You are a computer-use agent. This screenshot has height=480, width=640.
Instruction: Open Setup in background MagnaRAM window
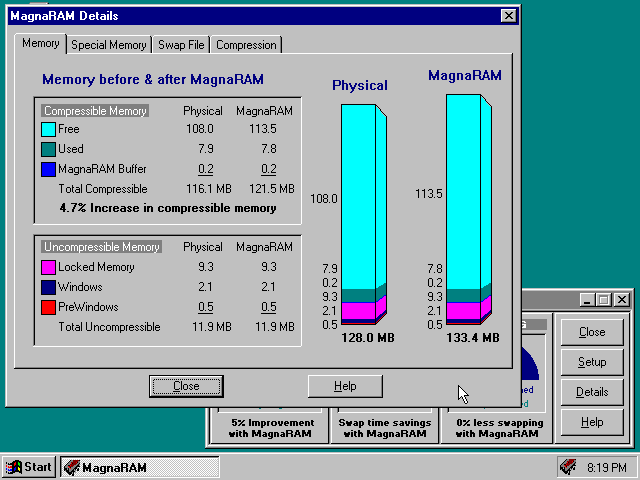coord(592,362)
